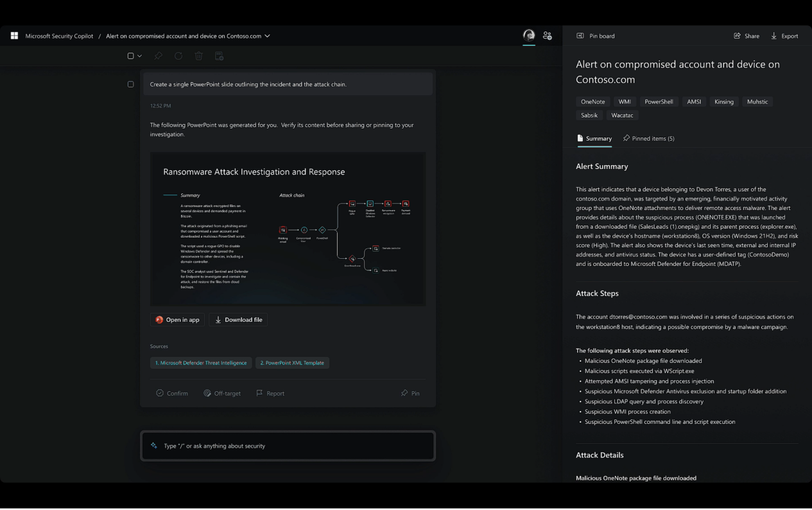The height and width of the screenshot is (510, 812).
Task: Select the Muhstic tag
Action: tap(757, 101)
